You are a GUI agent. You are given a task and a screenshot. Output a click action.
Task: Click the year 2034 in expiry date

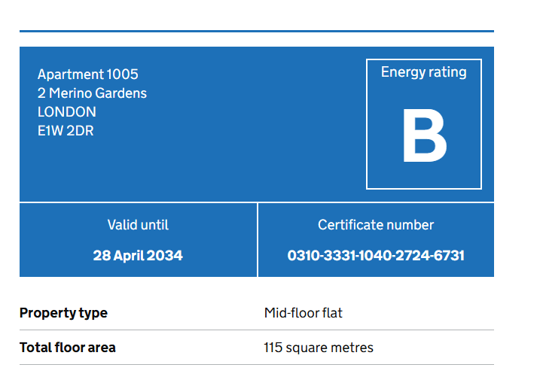(165, 256)
